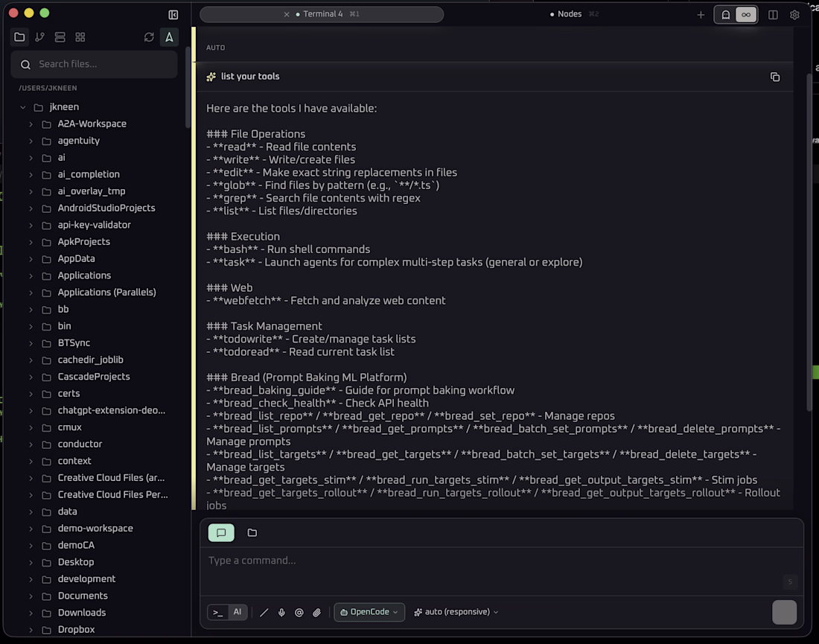Toggle the ghost mode button

726,14
